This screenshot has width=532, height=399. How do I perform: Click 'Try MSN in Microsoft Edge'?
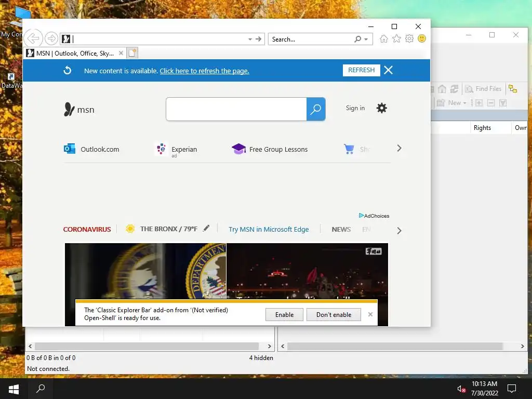click(269, 229)
